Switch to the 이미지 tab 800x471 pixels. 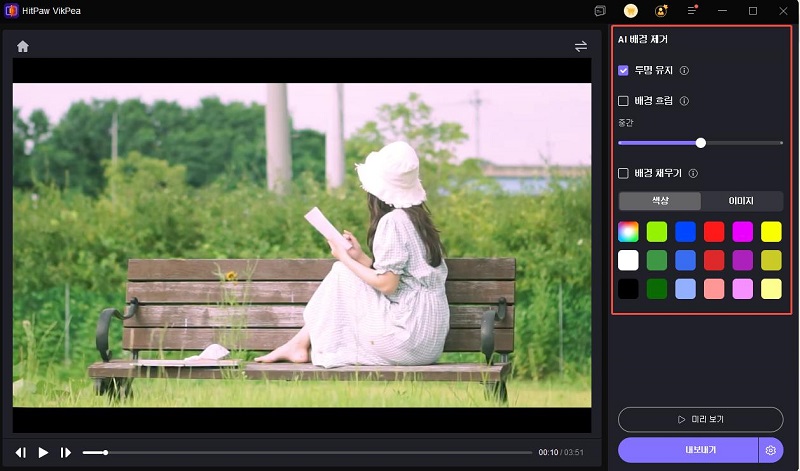click(x=741, y=201)
